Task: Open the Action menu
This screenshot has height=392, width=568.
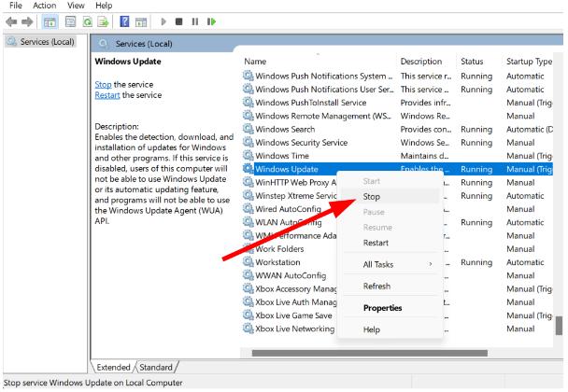Action: (45, 6)
